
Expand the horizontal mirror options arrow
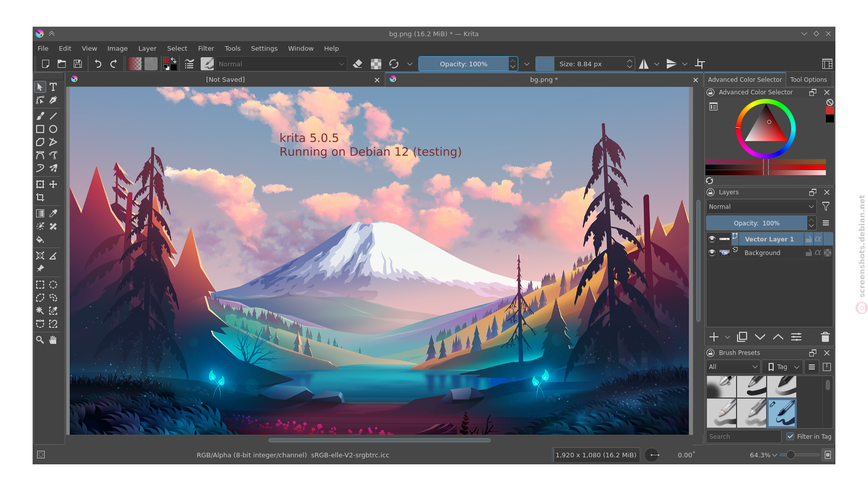(x=657, y=64)
